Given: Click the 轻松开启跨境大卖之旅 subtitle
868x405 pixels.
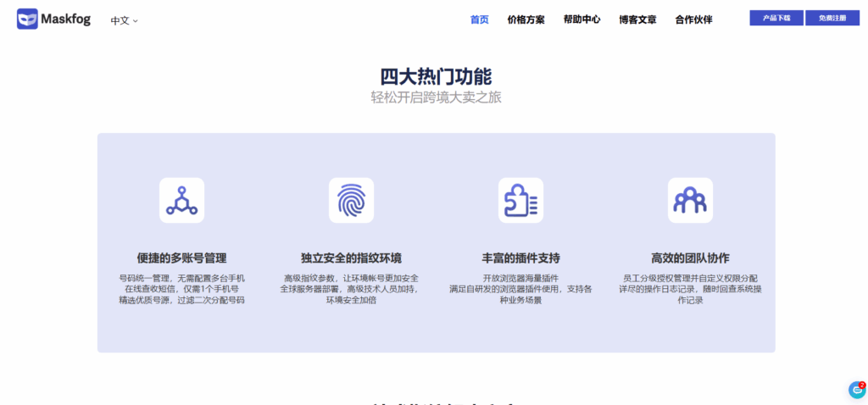Looking at the screenshot, I should click(436, 98).
